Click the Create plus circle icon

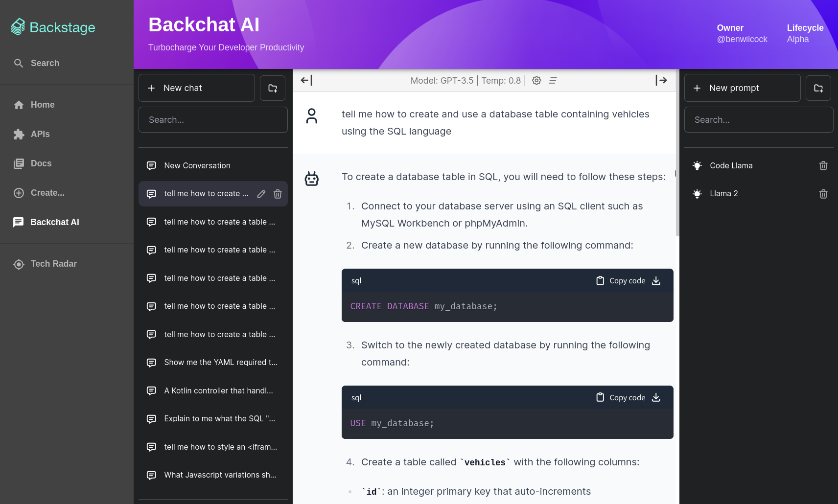coord(19,193)
